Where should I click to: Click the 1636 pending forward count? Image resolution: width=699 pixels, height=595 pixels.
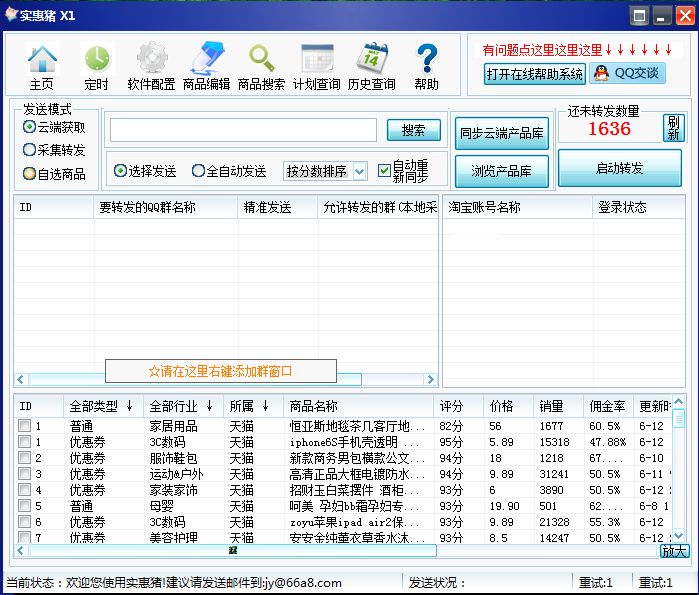click(609, 129)
